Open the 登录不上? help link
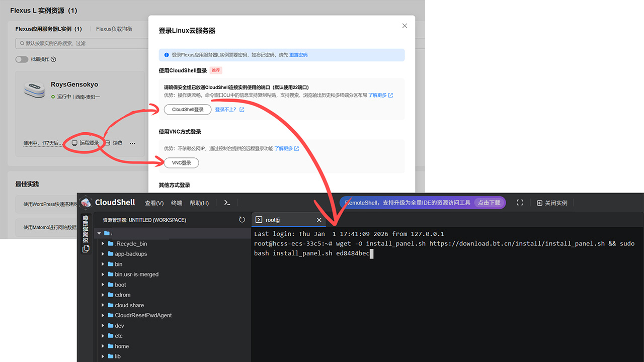The height and width of the screenshot is (362, 644). tap(229, 110)
